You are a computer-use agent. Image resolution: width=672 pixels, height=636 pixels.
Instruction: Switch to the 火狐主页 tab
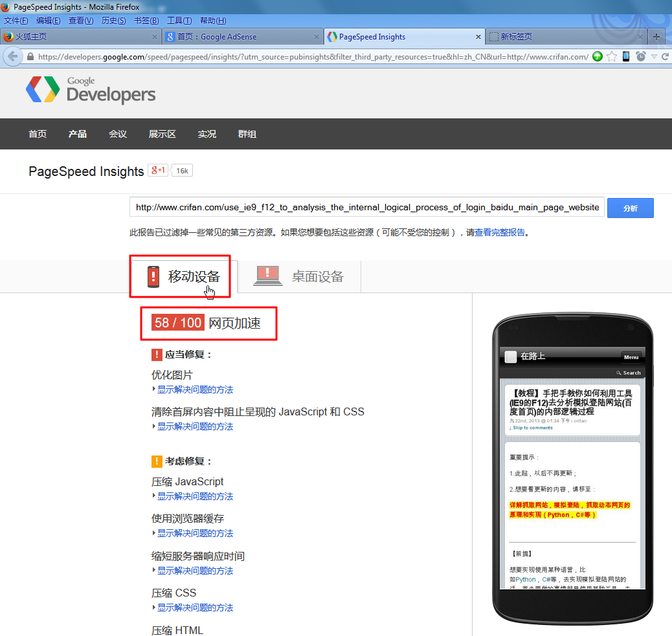(x=80, y=37)
